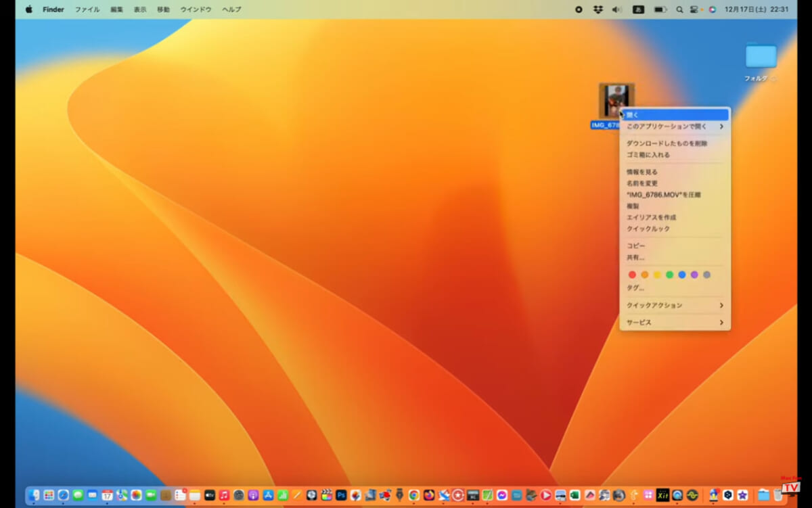Open the Photos app in Dock
The height and width of the screenshot is (508, 812).
(136, 495)
